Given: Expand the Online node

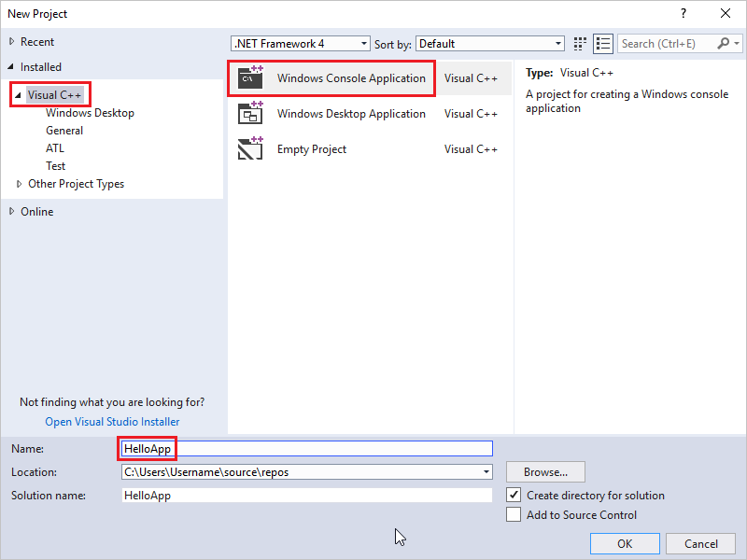Looking at the screenshot, I should click(12, 212).
